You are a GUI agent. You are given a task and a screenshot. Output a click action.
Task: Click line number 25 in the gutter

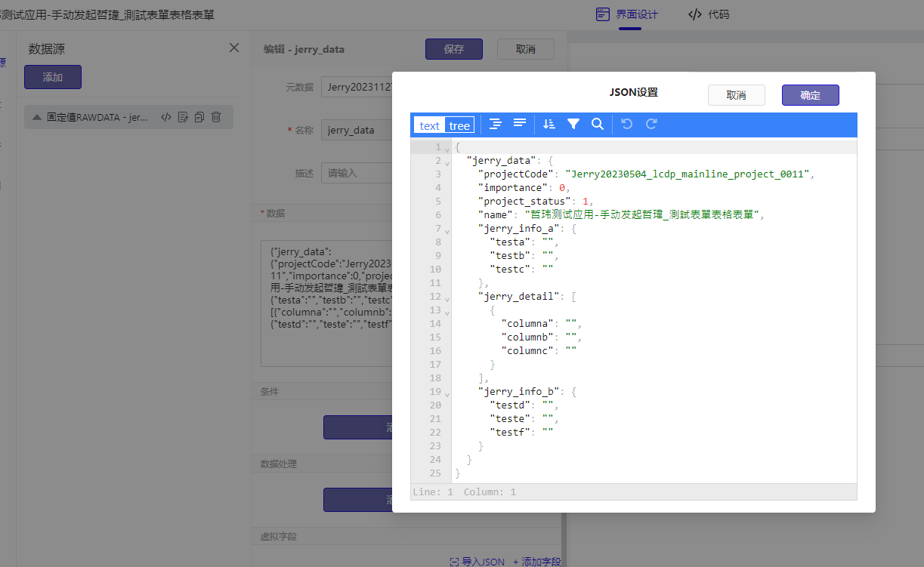(x=434, y=473)
